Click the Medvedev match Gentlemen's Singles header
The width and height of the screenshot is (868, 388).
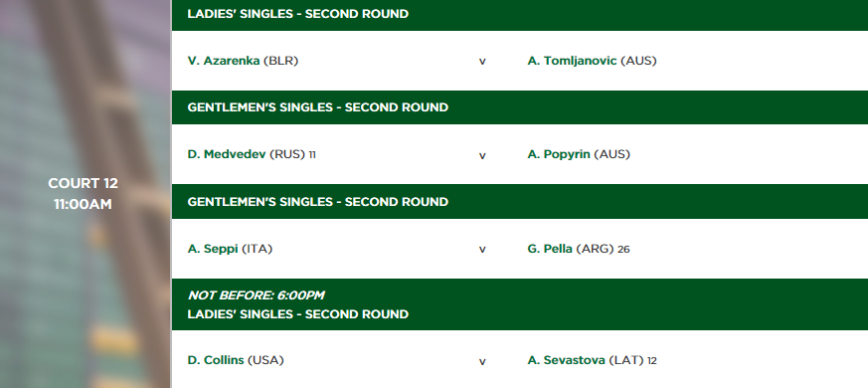[318, 107]
